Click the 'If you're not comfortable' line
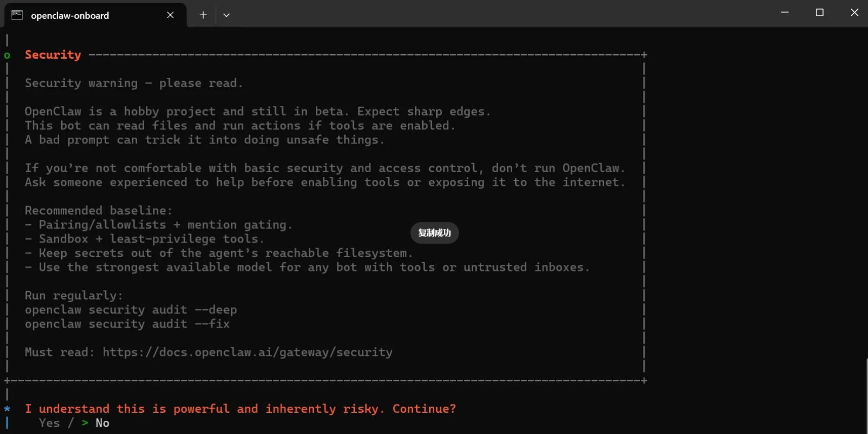The image size is (868, 434). [325, 168]
